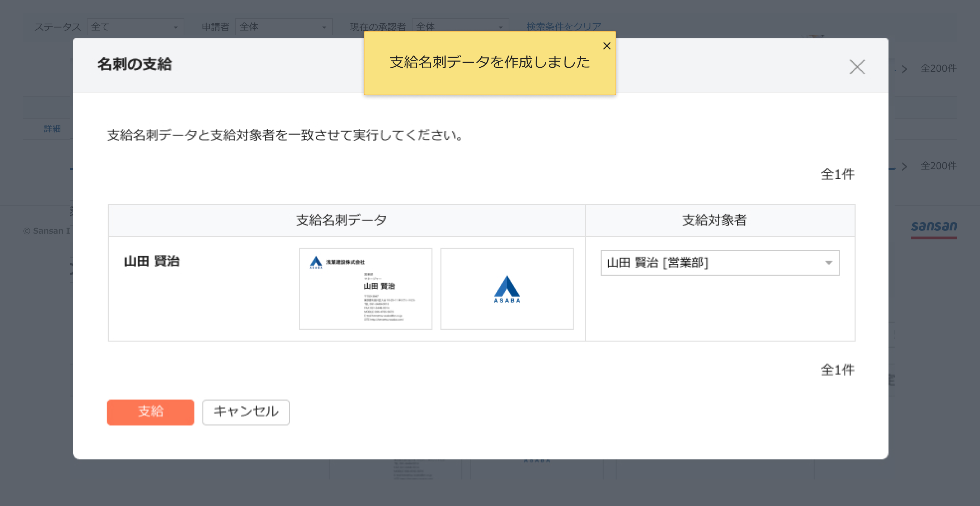This screenshot has width=980, height=506.
Task: Click the 検索条件をクリア link
Action: pyautogui.click(x=564, y=27)
